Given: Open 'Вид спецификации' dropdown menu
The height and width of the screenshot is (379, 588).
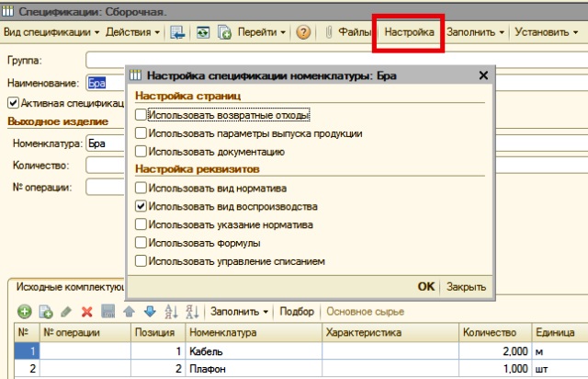Looking at the screenshot, I should (51, 32).
